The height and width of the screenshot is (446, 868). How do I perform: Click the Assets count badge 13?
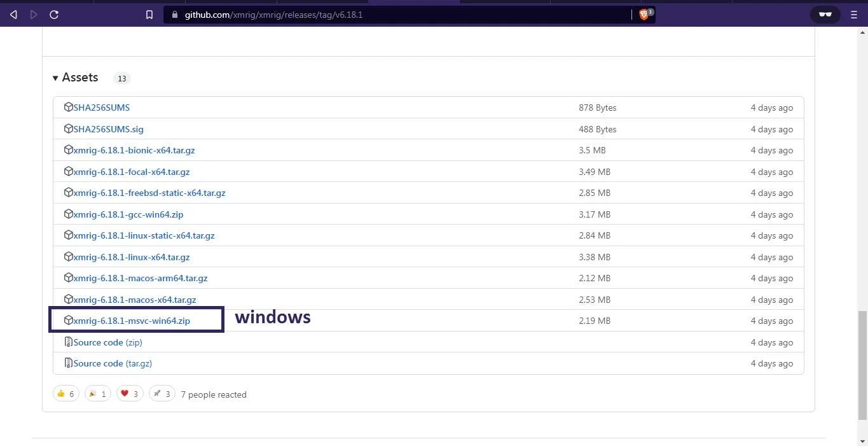click(x=121, y=79)
